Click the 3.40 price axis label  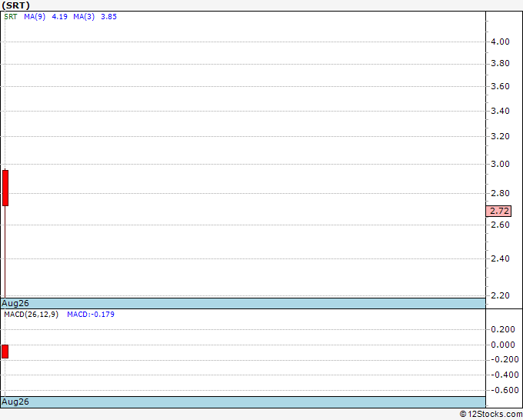(x=500, y=111)
